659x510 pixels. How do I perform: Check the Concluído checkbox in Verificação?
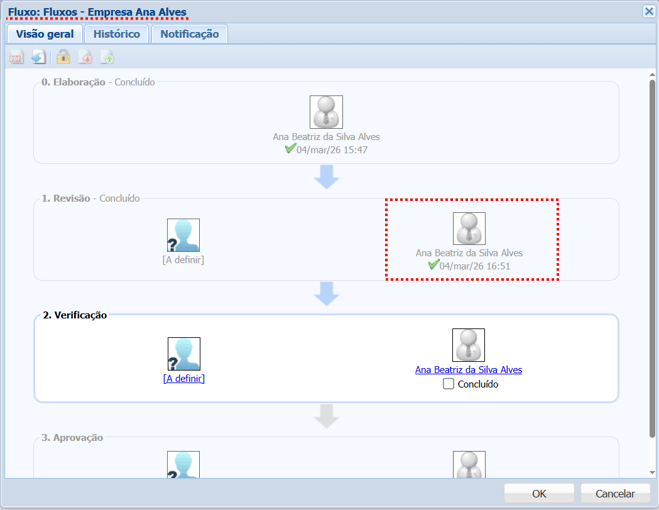(449, 384)
